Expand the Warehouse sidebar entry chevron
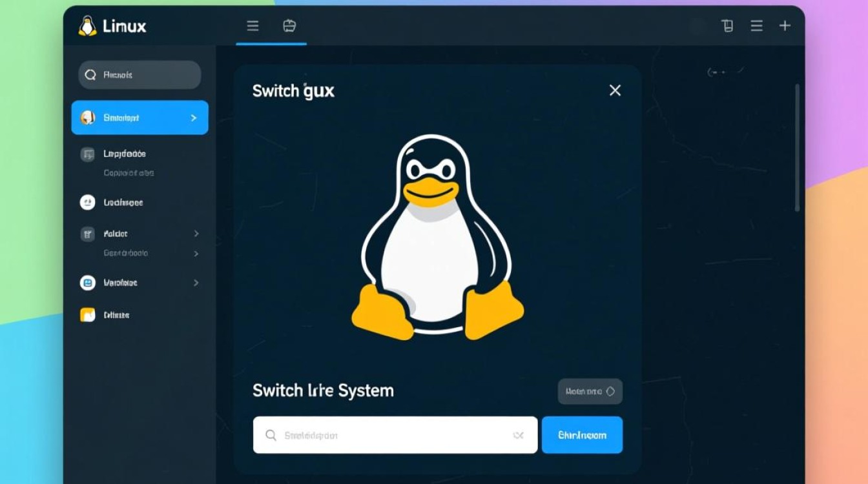This screenshot has height=484, width=868. coord(196,283)
